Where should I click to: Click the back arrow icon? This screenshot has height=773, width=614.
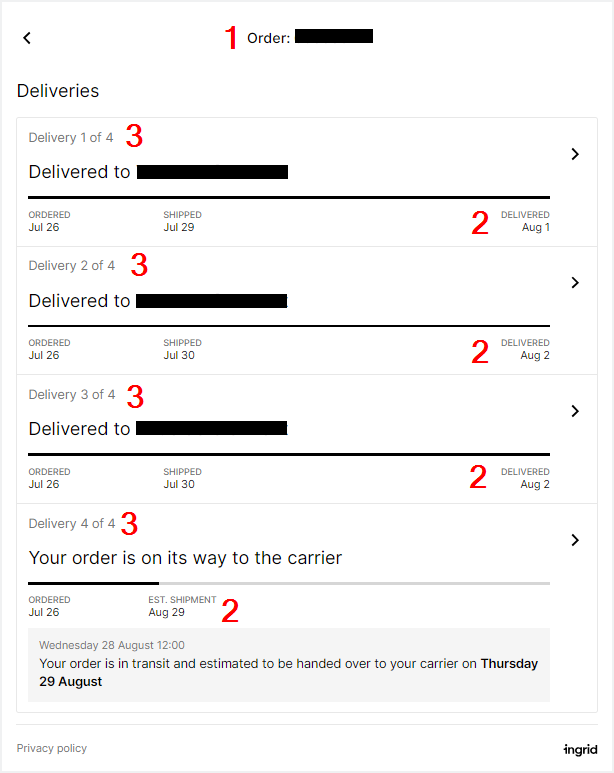tap(27, 38)
